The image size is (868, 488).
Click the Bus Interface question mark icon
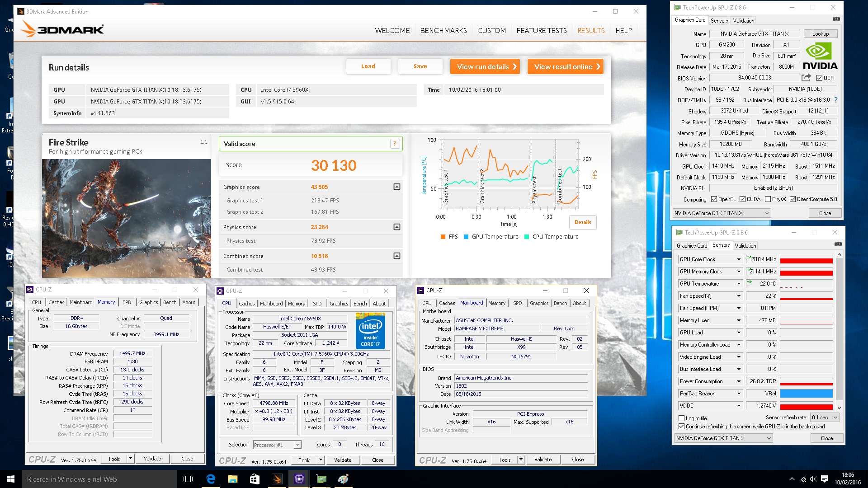[x=835, y=100]
